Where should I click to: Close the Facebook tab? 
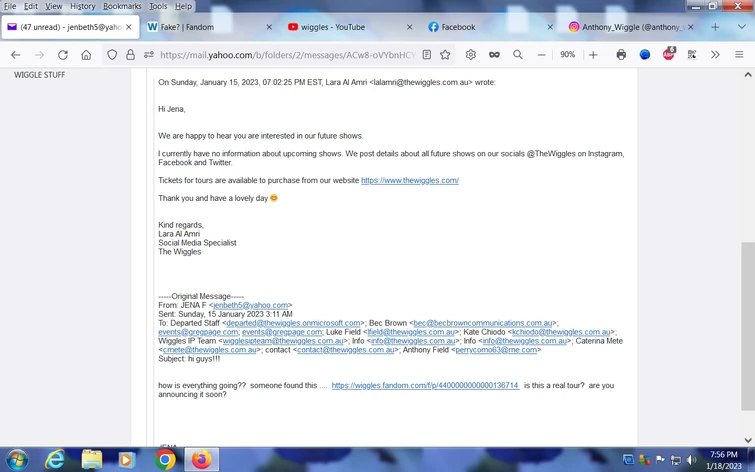550,27
